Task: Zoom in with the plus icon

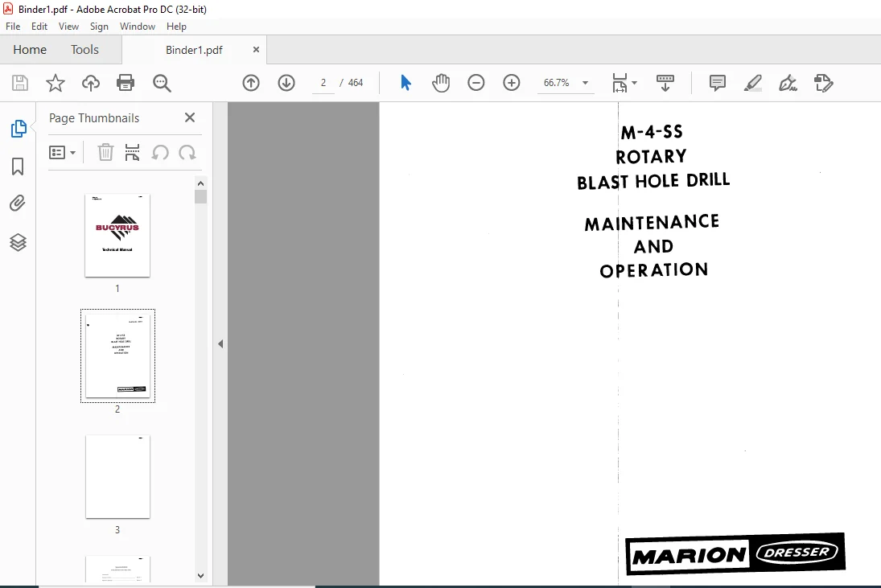Action: pyautogui.click(x=511, y=83)
